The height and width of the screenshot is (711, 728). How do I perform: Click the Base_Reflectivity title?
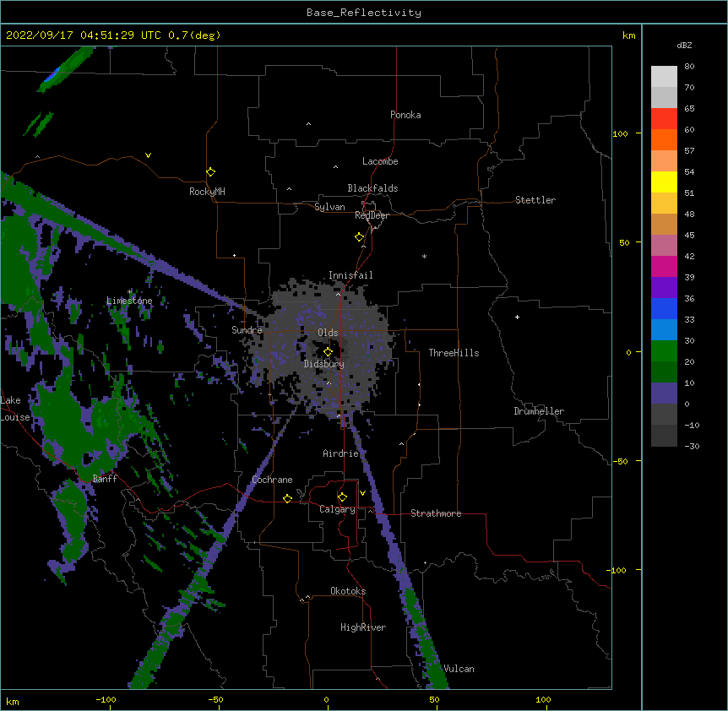(x=364, y=13)
